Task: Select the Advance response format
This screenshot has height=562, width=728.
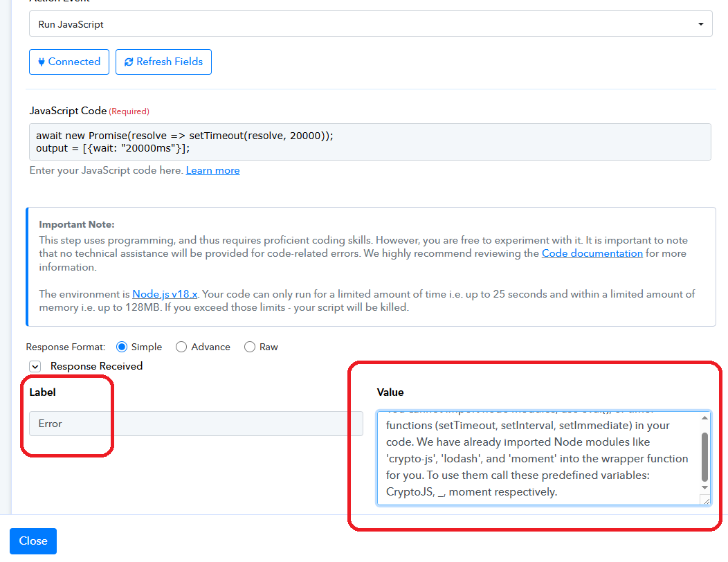Action: (181, 347)
